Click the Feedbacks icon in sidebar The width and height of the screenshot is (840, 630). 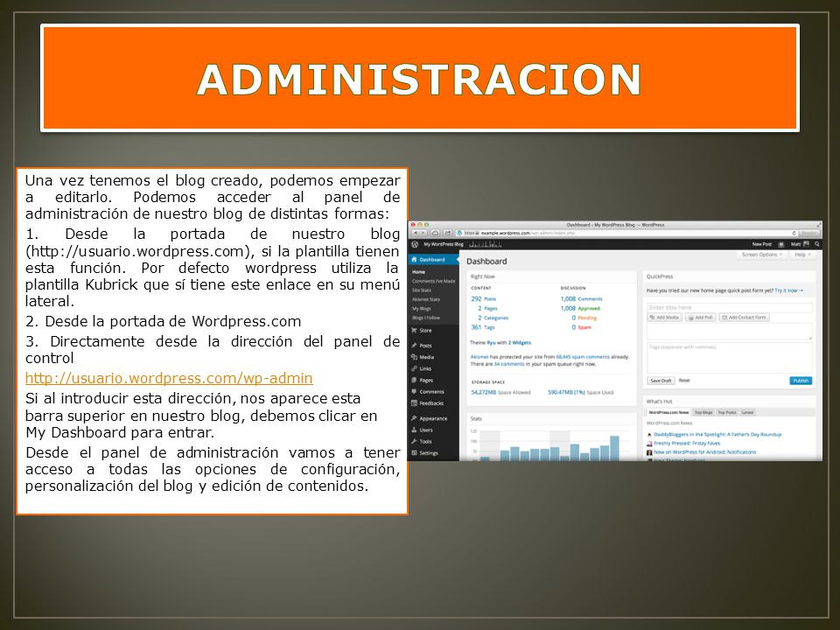[414, 402]
